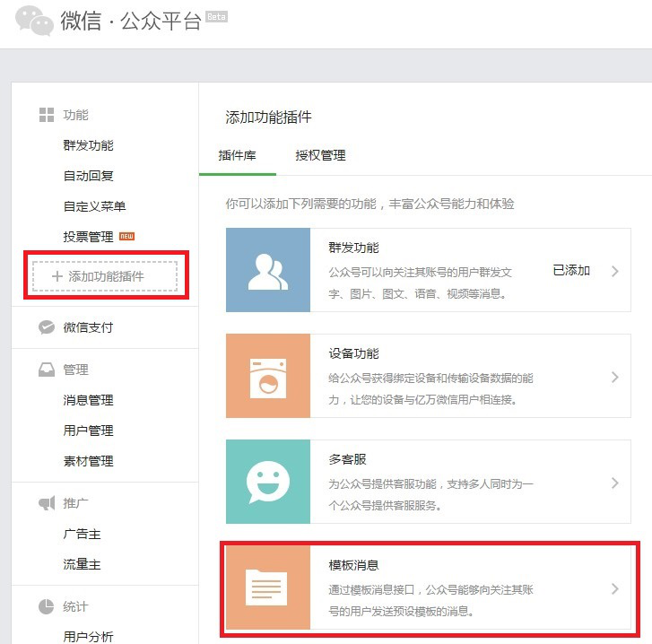Open 素材管理 in the sidebar
The image size is (652, 644).
click(88, 461)
